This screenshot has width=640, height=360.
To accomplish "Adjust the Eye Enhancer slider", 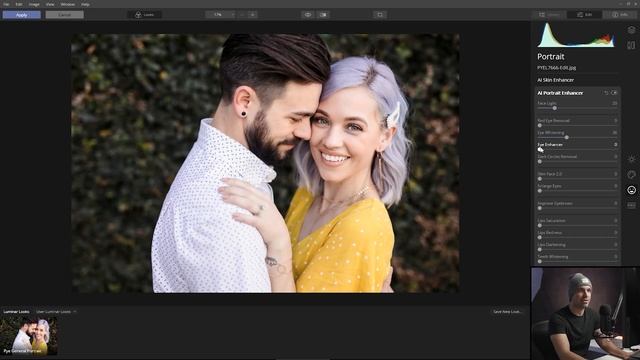I will (x=577, y=149).
